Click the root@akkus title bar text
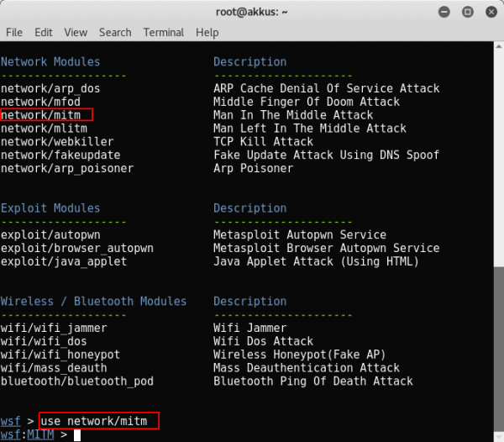Screen dimensions: 504x442 (x=252, y=12)
